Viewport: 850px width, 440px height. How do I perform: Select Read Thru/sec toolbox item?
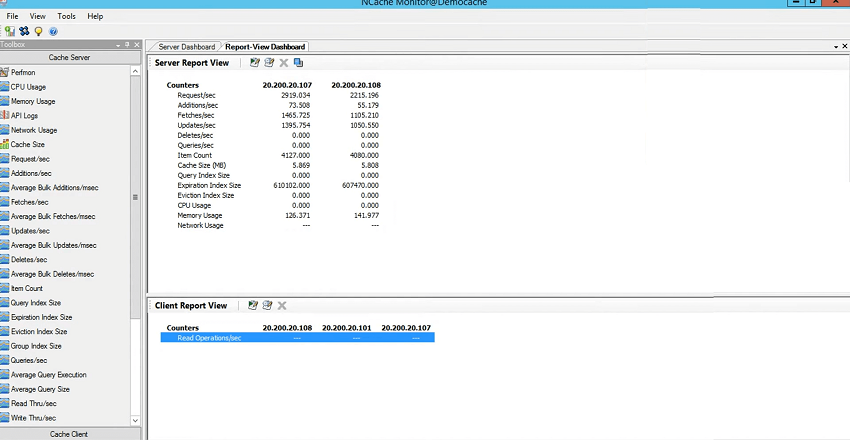coord(34,404)
